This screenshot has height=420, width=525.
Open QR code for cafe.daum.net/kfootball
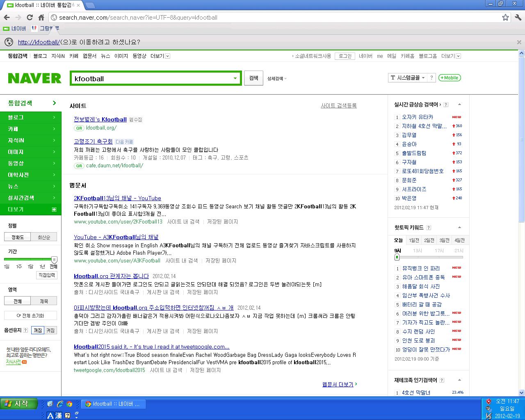[79, 166]
